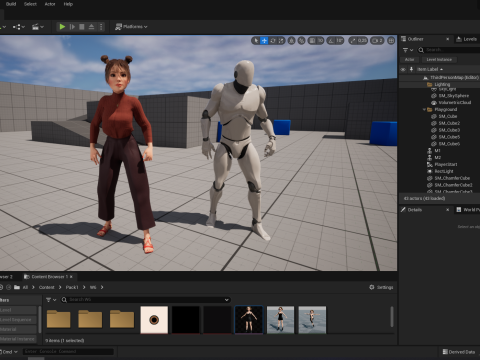Click the VolumetricCloud actor icon
This screenshot has width=480, height=360.
click(434, 103)
